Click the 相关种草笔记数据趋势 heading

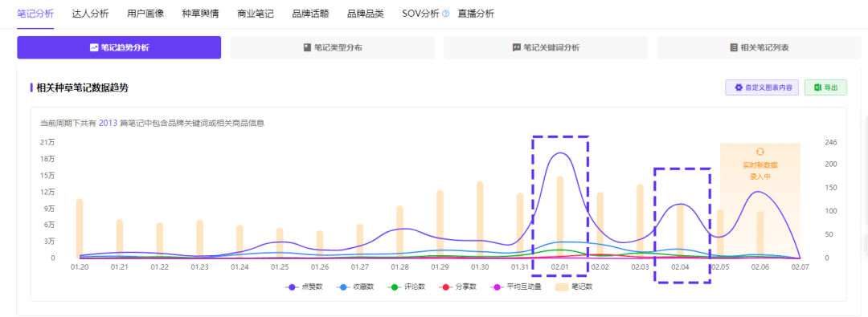point(83,87)
